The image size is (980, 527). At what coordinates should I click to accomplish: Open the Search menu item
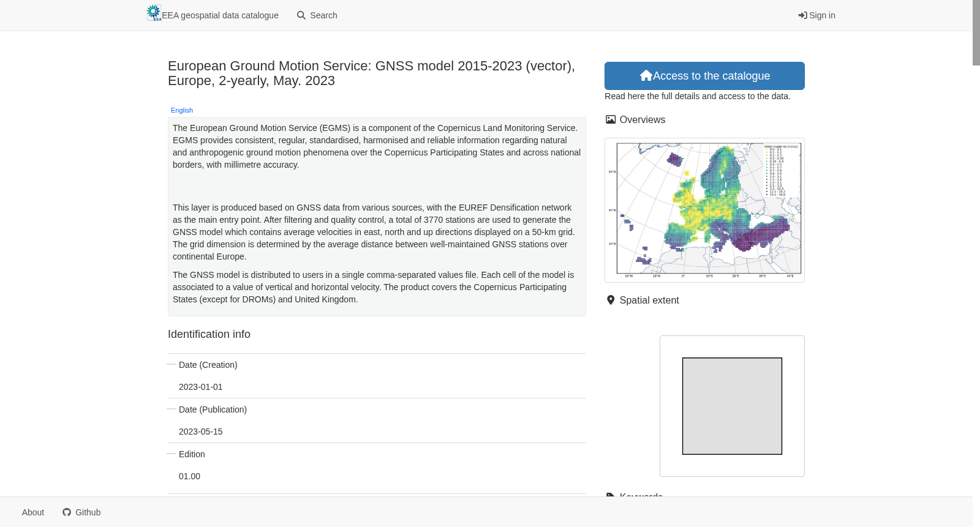[317, 15]
